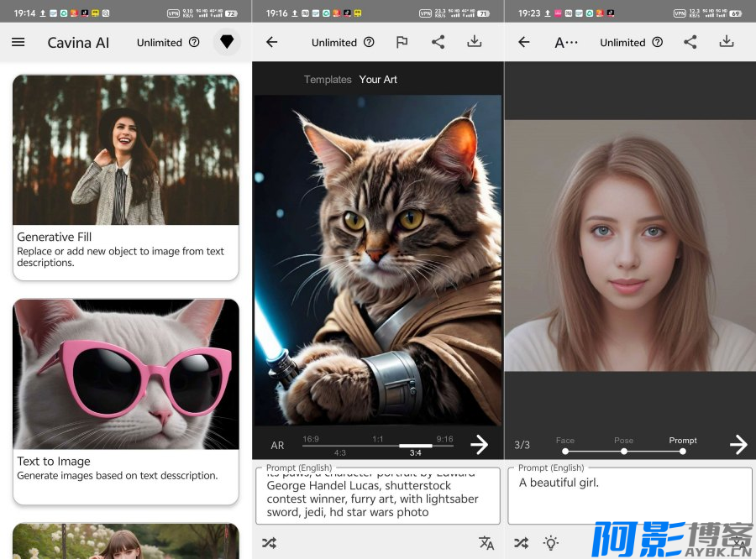Screen dimensions: 756x559
Task: Translate the prompt on the cat artwork screen
Action: [486, 543]
